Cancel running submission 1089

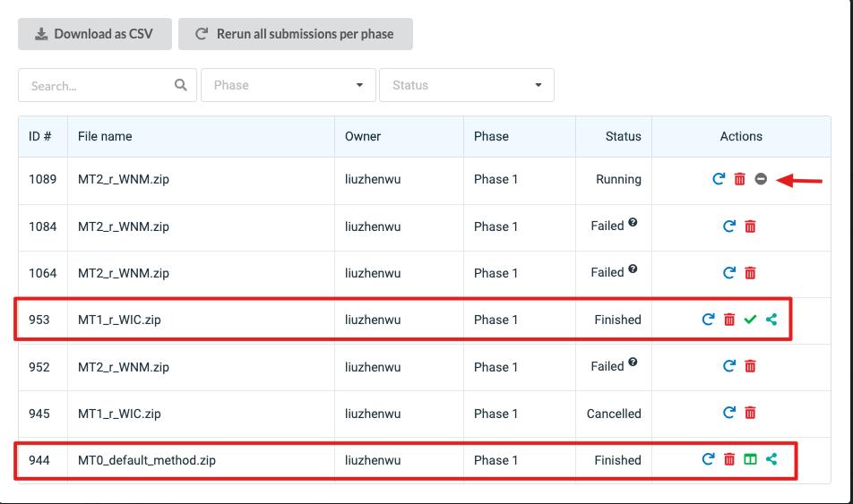761,179
